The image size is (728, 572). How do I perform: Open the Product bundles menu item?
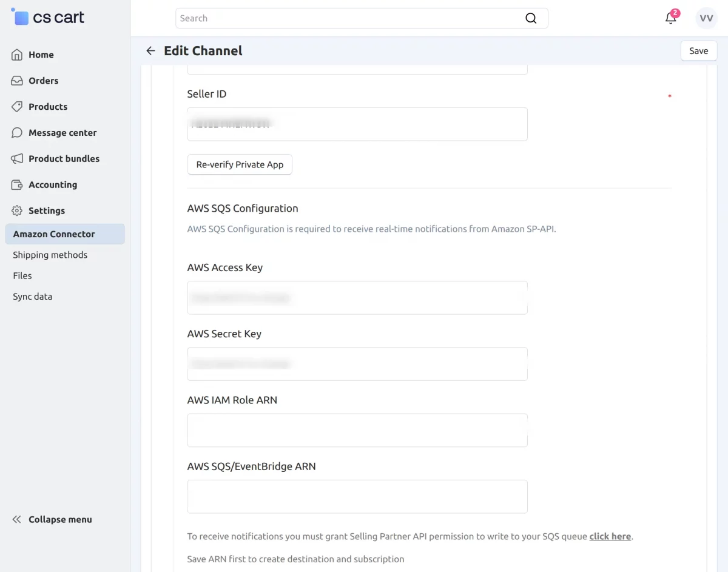tap(66, 159)
